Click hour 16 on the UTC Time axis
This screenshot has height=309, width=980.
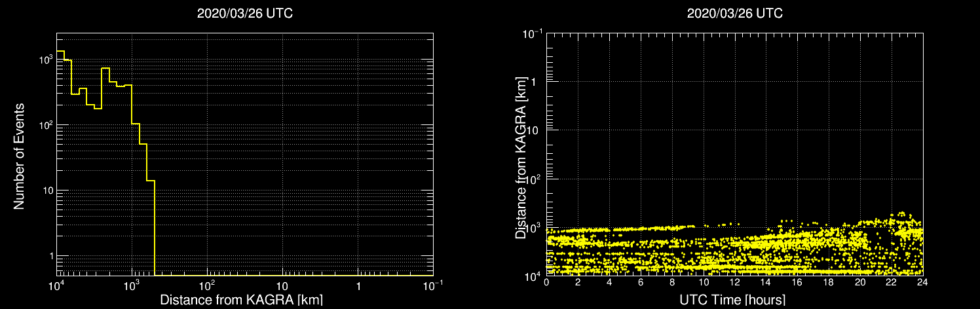coord(798,283)
